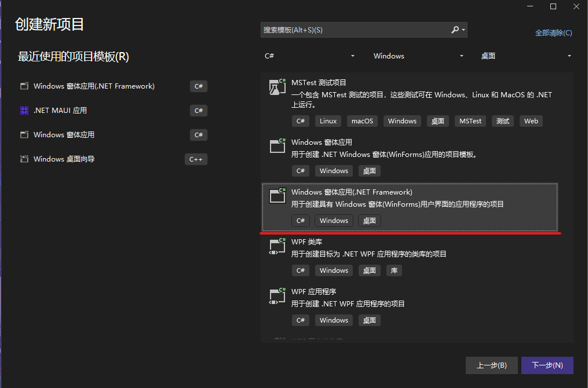
Task: Click C# badge beside .NET MAUI 应用
Action: 198,111
